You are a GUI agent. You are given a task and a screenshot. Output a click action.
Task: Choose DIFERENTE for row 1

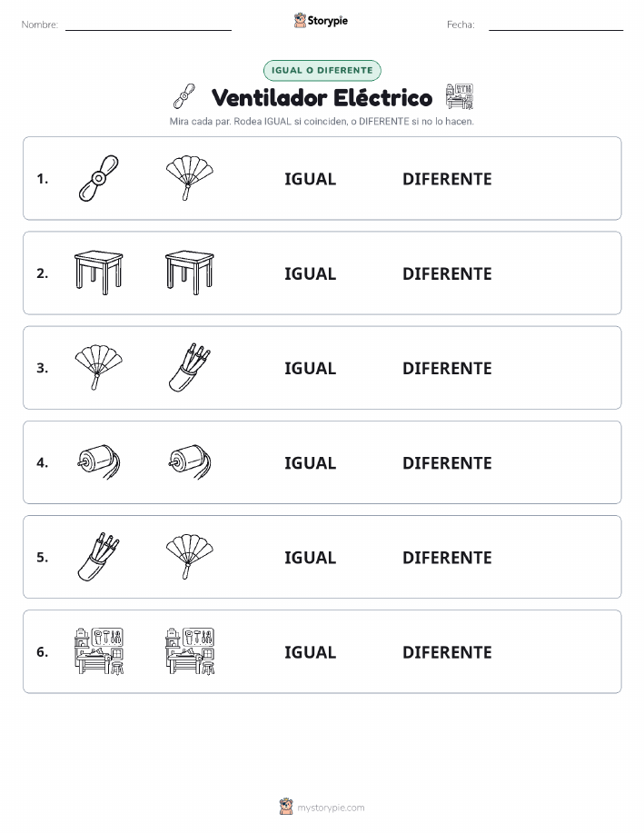pyautogui.click(x=447, y=179)
